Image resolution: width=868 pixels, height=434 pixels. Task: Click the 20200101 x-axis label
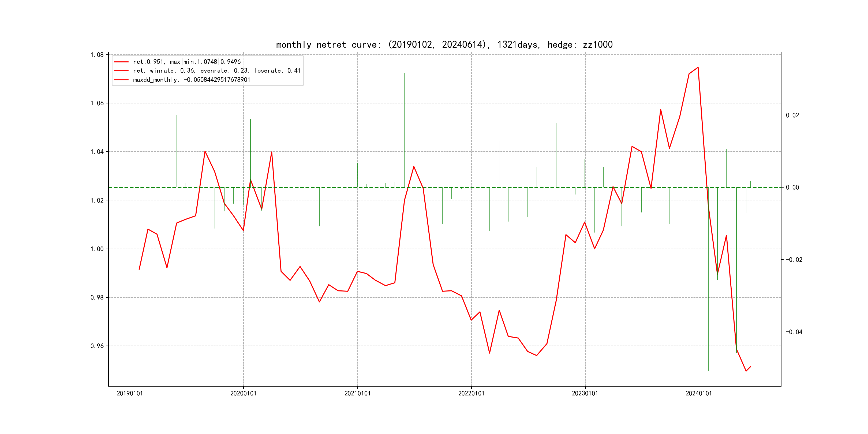[x=243, y=393]
